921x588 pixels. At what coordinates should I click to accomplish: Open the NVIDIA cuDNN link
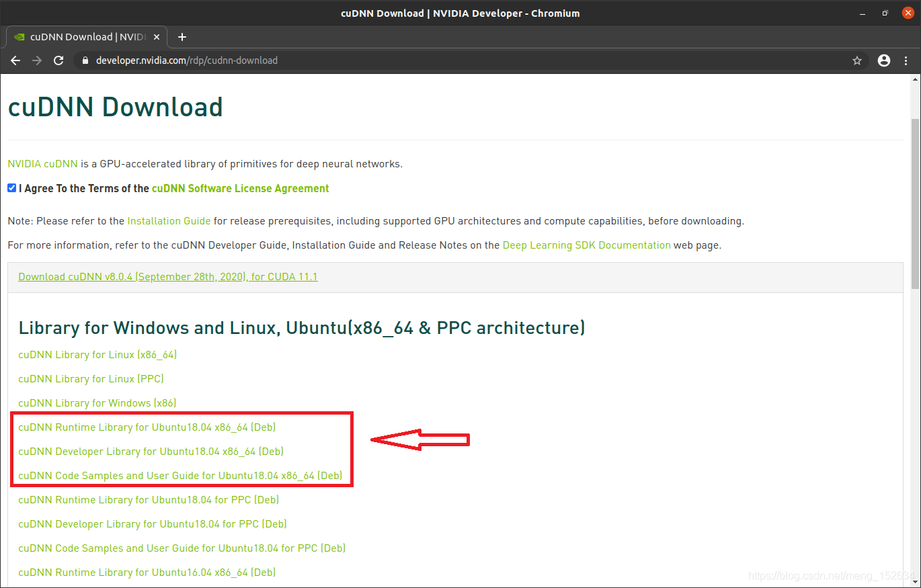tap(43, 164)
